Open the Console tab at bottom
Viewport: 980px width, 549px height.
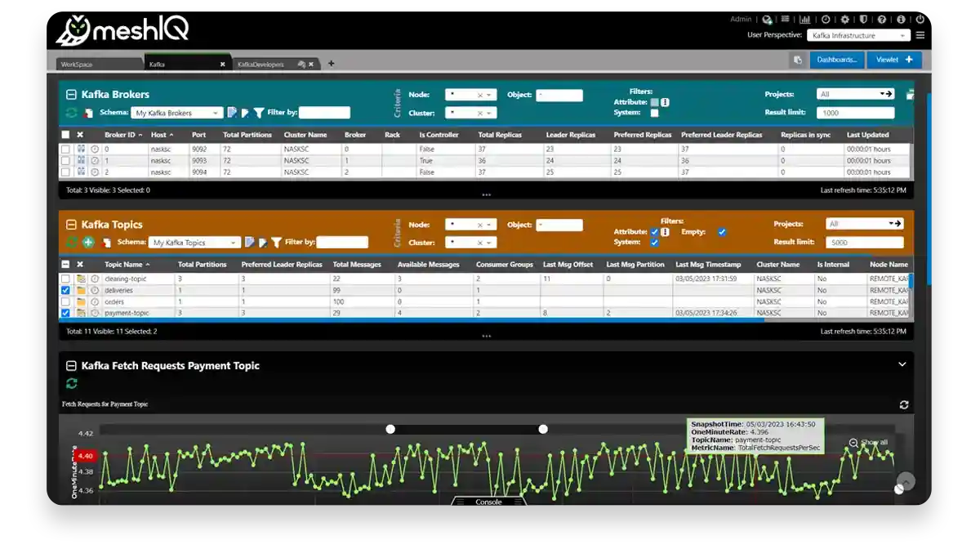coord(489,502)
